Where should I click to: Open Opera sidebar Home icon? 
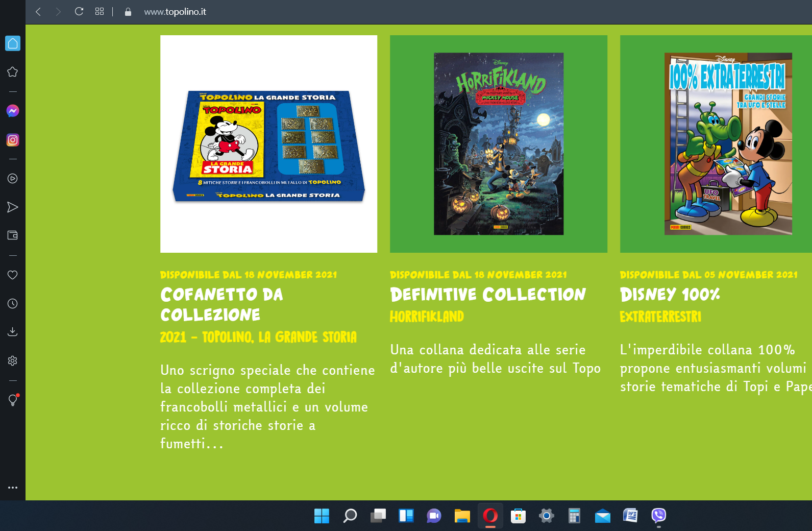[x=13, y=43]
